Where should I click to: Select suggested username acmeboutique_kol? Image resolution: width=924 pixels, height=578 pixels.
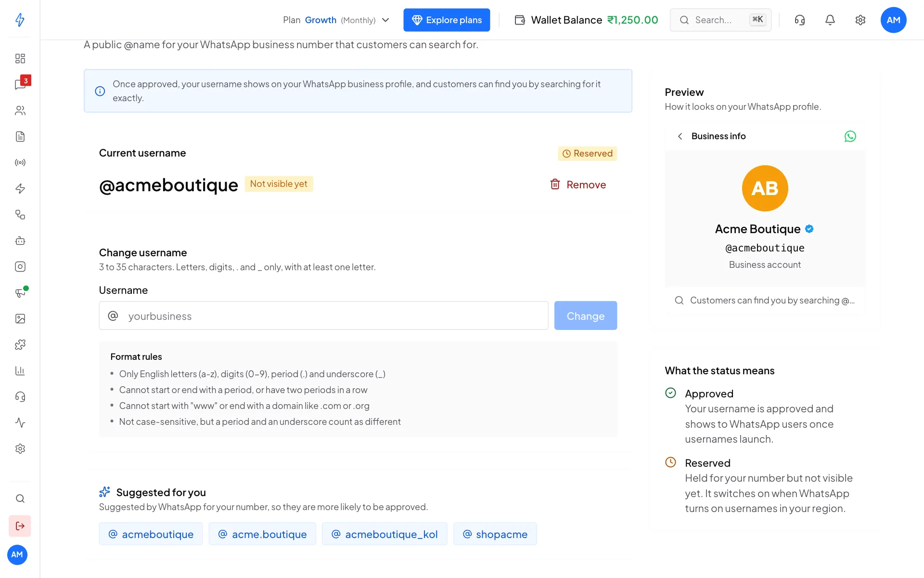(385, 534)
